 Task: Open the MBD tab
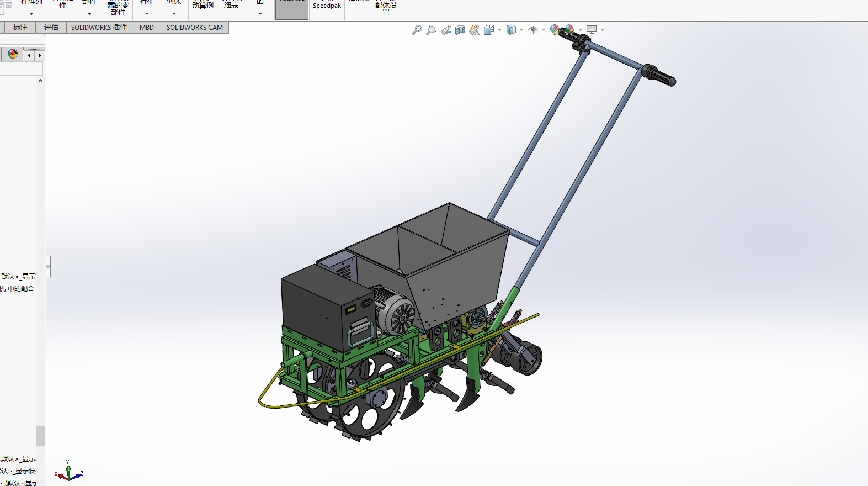[147, 27]
